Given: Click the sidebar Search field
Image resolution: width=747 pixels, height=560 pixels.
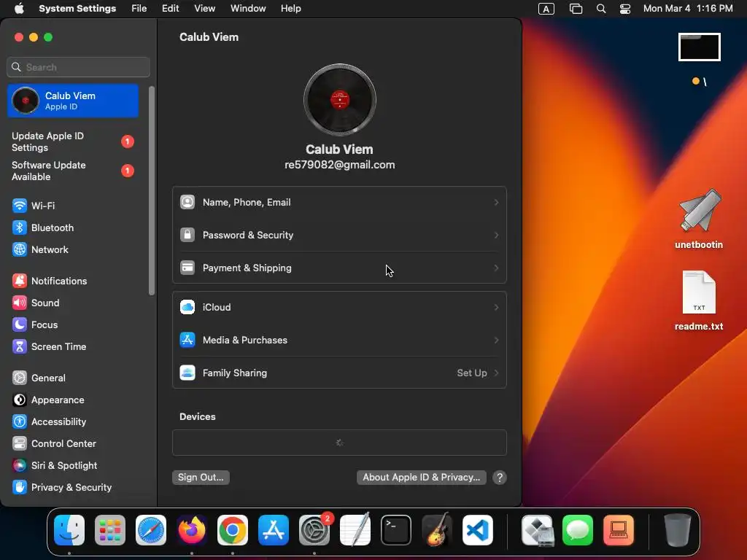Looking at the screenshot, I should point(79,67).
